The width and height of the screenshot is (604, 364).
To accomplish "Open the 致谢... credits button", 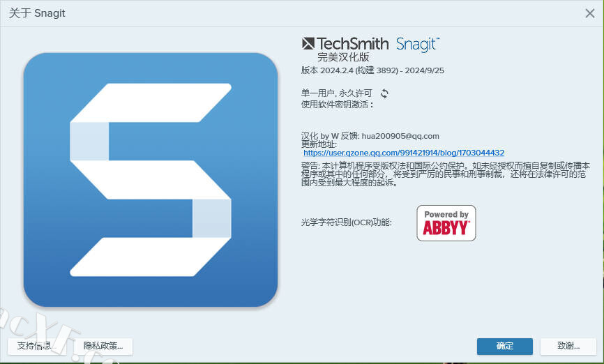I will point(568,346).
